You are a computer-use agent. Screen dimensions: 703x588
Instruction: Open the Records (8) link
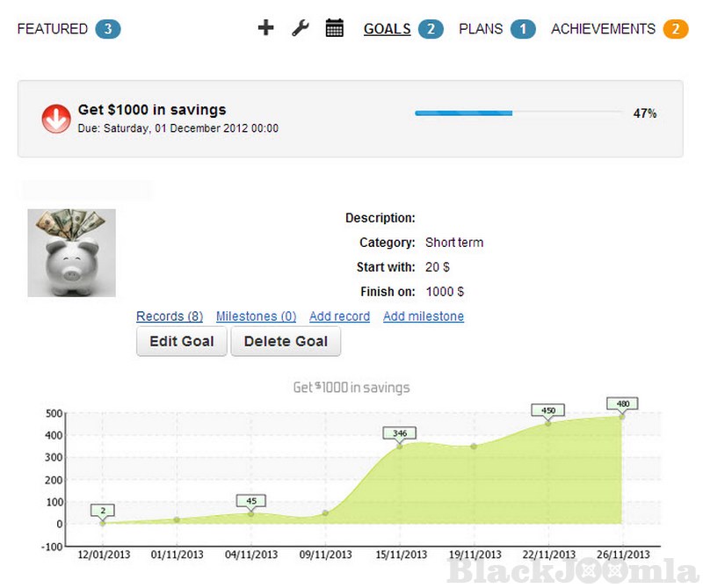[170, 316]
